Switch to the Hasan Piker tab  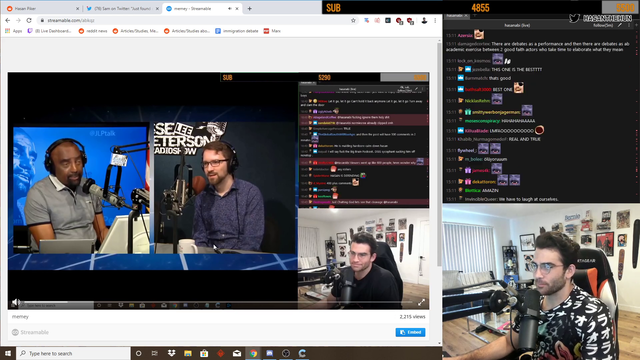pos(41,9)
